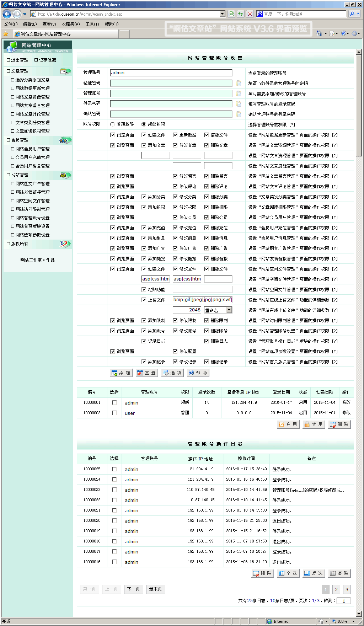Open the 重命名 dropdown list

coord(229,310)
